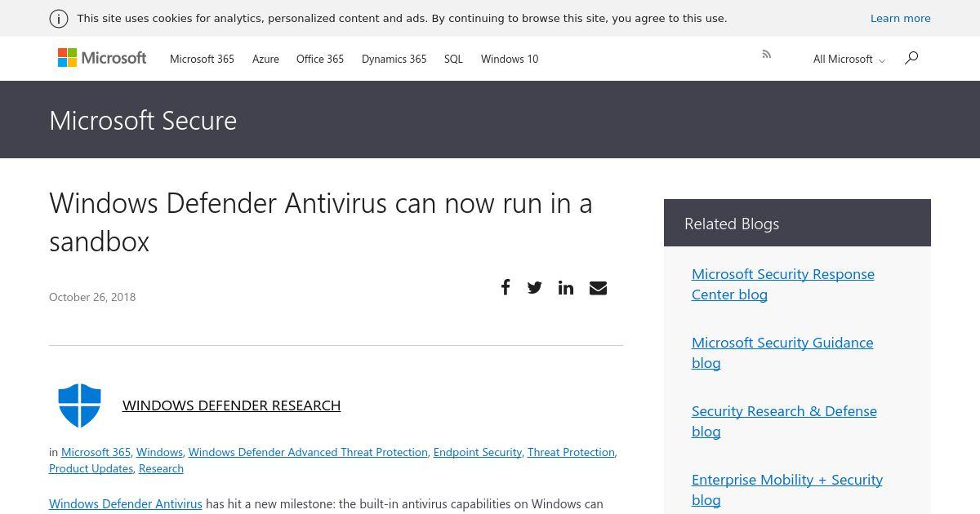Open the RSS feed icon

pyautogui.click(x=766, y=55)
